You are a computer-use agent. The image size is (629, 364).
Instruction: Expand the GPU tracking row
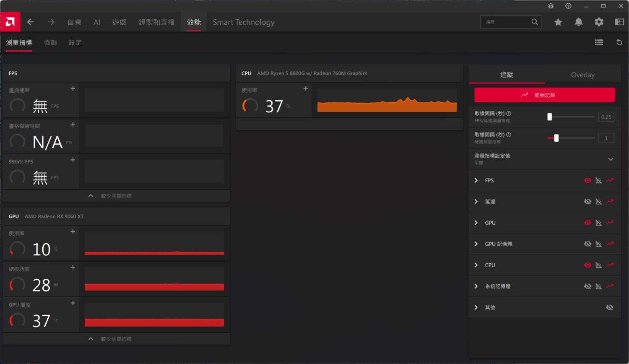pos(476,223)
